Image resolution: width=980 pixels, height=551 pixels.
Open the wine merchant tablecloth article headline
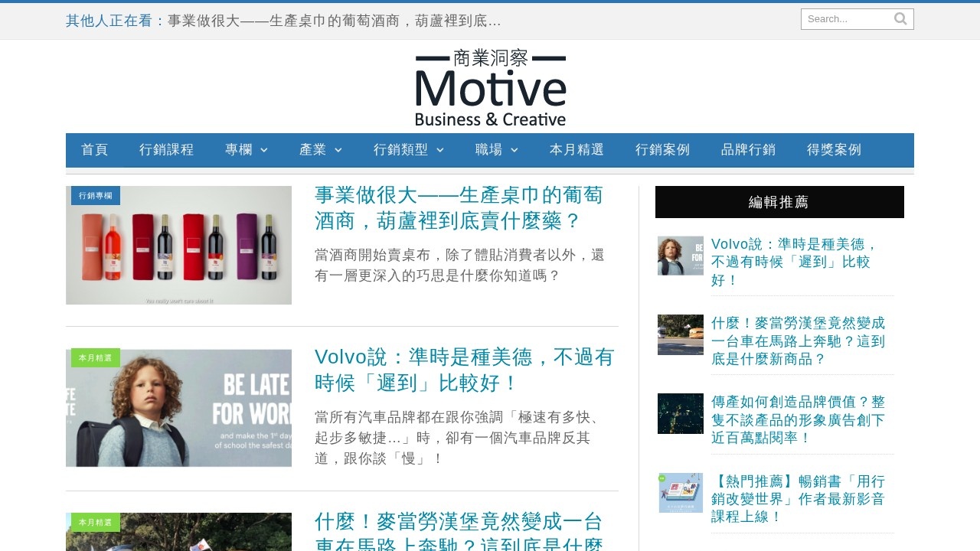458,207
